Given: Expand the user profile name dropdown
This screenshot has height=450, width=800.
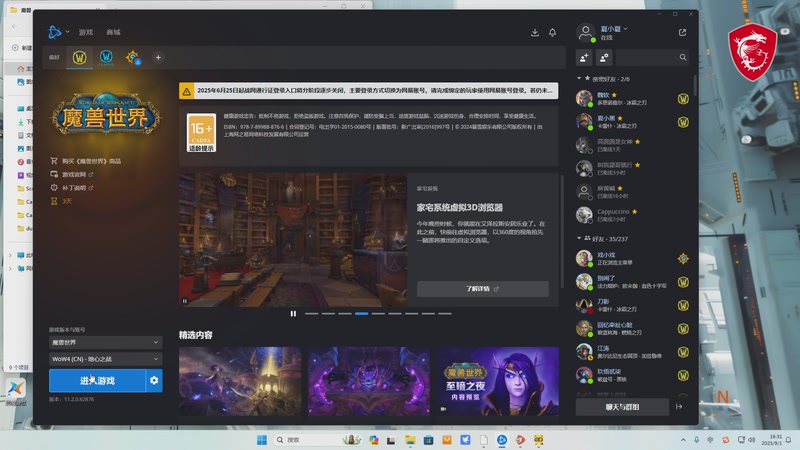Looking at the screenshot, I should pyautogui.click(x=614, y=29).
